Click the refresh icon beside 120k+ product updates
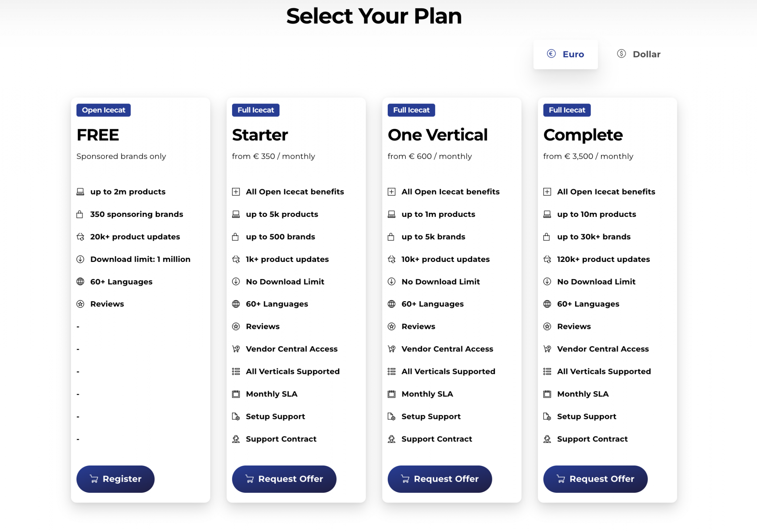Image resolution: width=757 pixels, height=532 pixels. [x=547, y=259]
